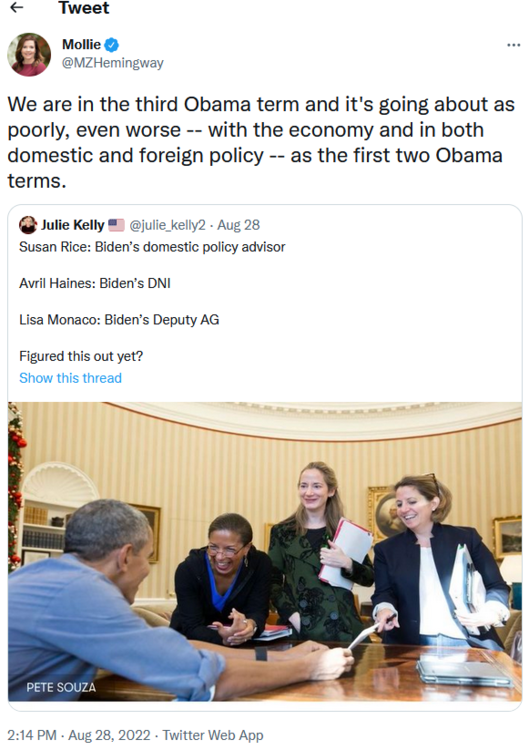Open the Oval Office photo
Viewport: 529px width, 750px height.
point(264,551)
